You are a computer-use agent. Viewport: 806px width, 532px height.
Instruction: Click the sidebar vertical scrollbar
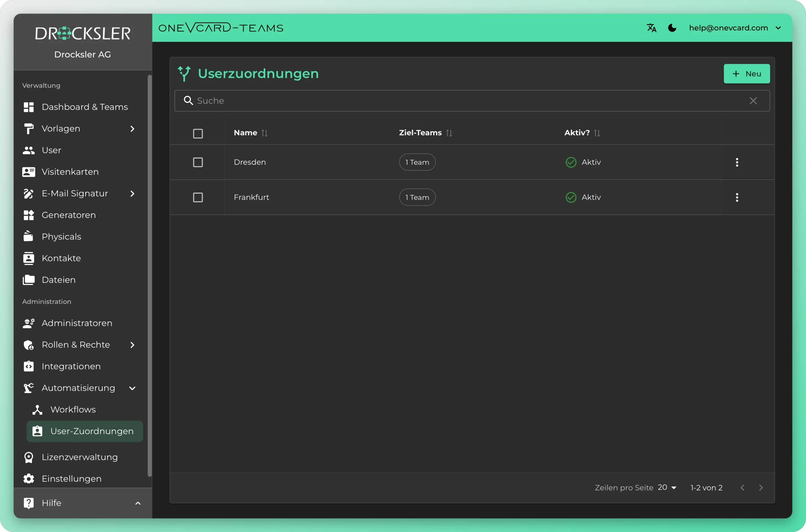click(150, 276)
